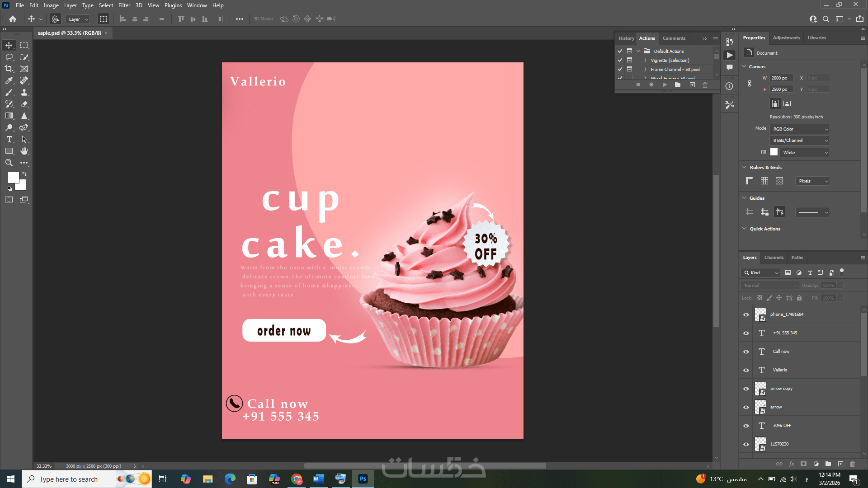Image resolution: width=868 pixels, height=488 pixels.
Task: Select the Eyedropper tool
Action: (9, 80)
